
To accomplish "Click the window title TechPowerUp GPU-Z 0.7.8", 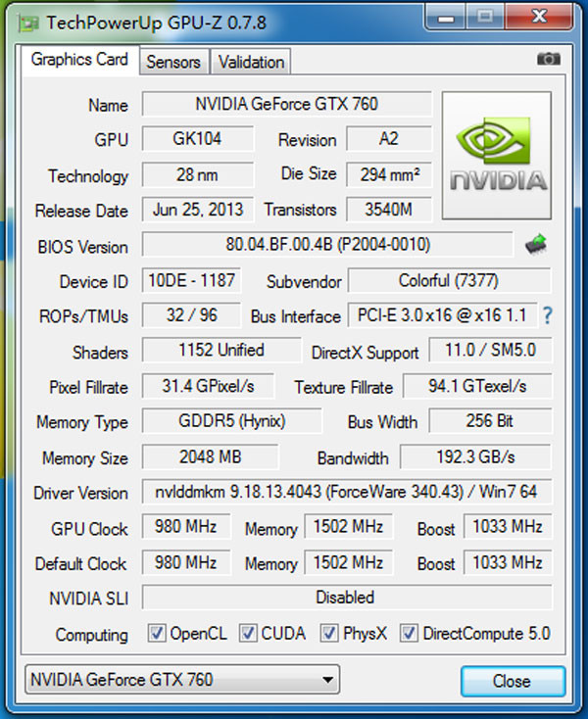I will [x=157, y=23].
